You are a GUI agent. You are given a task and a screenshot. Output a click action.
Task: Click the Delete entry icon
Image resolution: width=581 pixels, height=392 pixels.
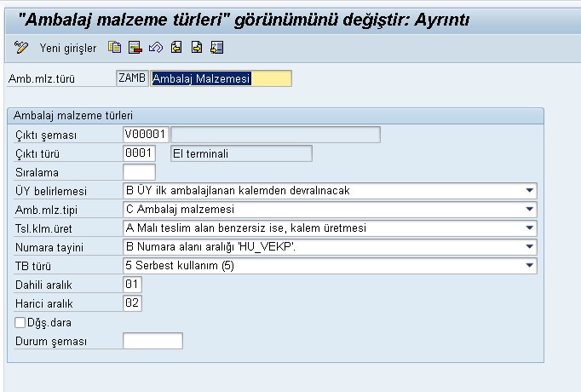point(135,47)
